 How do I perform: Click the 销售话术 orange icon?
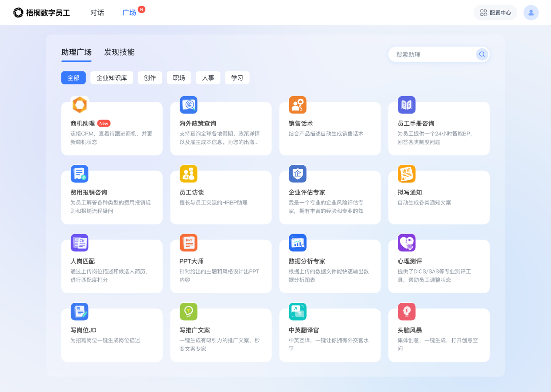coord(298,105)
